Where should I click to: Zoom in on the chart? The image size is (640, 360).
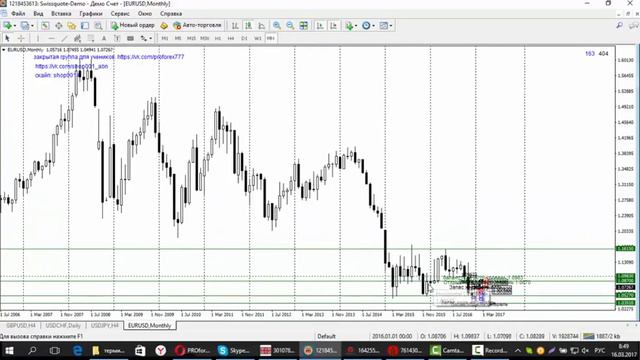pos(277,26)
